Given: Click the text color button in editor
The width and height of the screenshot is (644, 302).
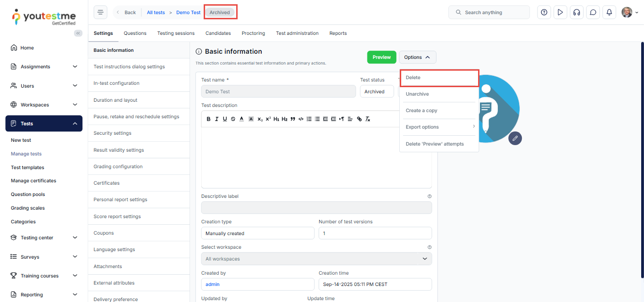Looking at the screenshot, I should click(x=241, y=119).
